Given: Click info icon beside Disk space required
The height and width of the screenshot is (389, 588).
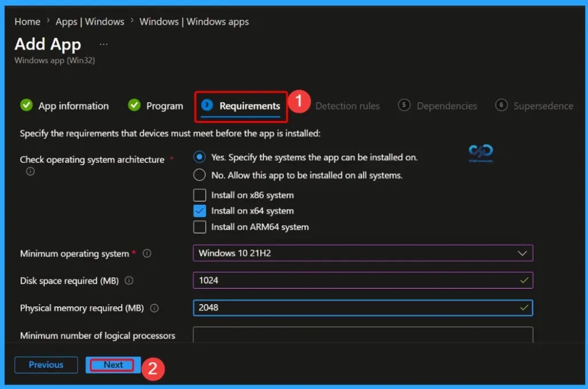Looking at the screenshot, I should click(129, 281).
